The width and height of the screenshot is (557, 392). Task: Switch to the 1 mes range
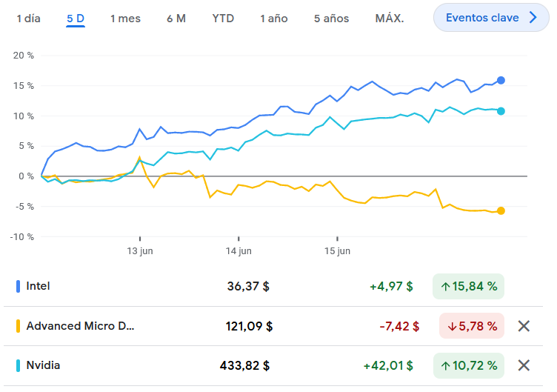point(125,19)
